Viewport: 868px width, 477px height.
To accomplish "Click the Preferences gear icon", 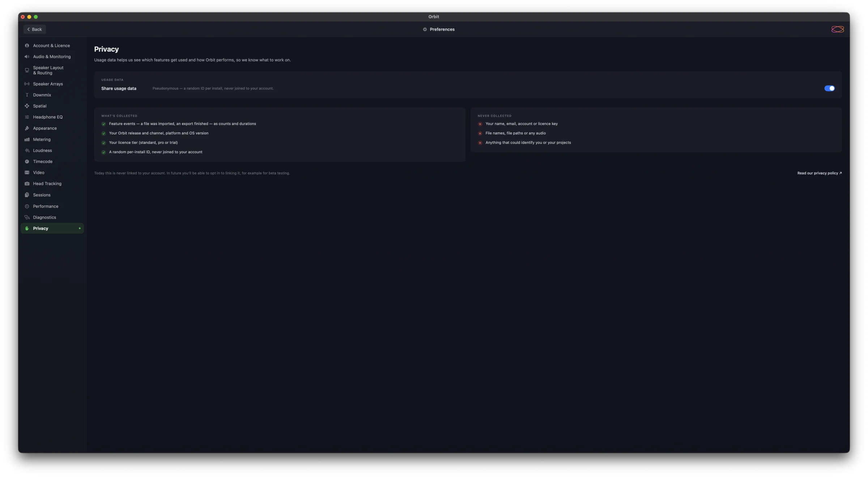I will 425,29.
